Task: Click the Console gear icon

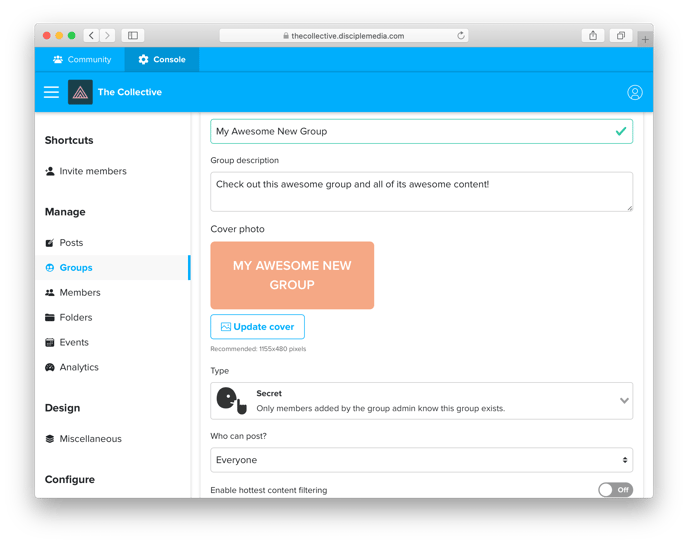Action: (x=143, y=59)
